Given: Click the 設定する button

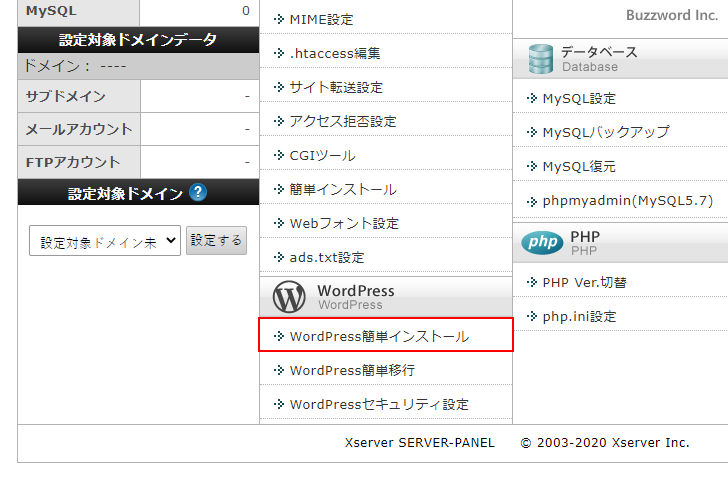Looking at the screenshot, I should pos(216,240).
